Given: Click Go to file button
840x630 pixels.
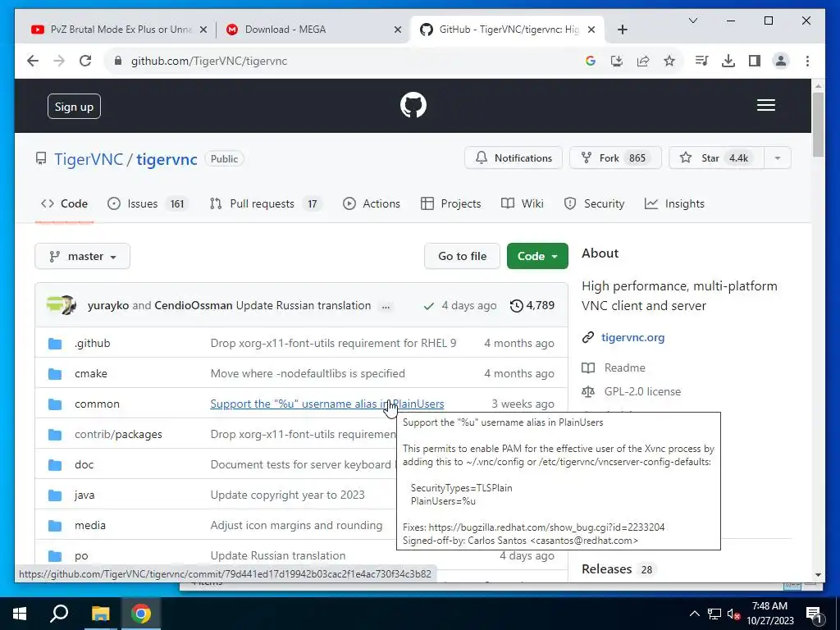Looking at the screenshot, I should [463, 256].
